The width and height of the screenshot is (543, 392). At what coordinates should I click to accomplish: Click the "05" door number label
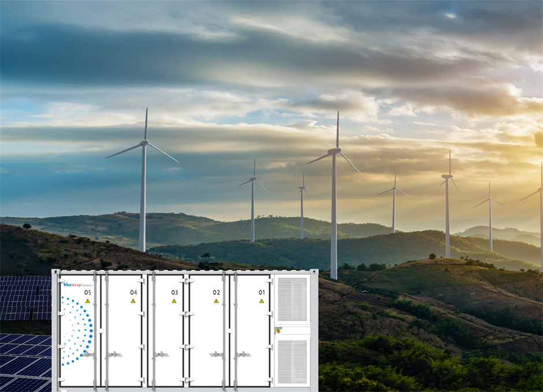pyautogui.click(x=88, y=292)
